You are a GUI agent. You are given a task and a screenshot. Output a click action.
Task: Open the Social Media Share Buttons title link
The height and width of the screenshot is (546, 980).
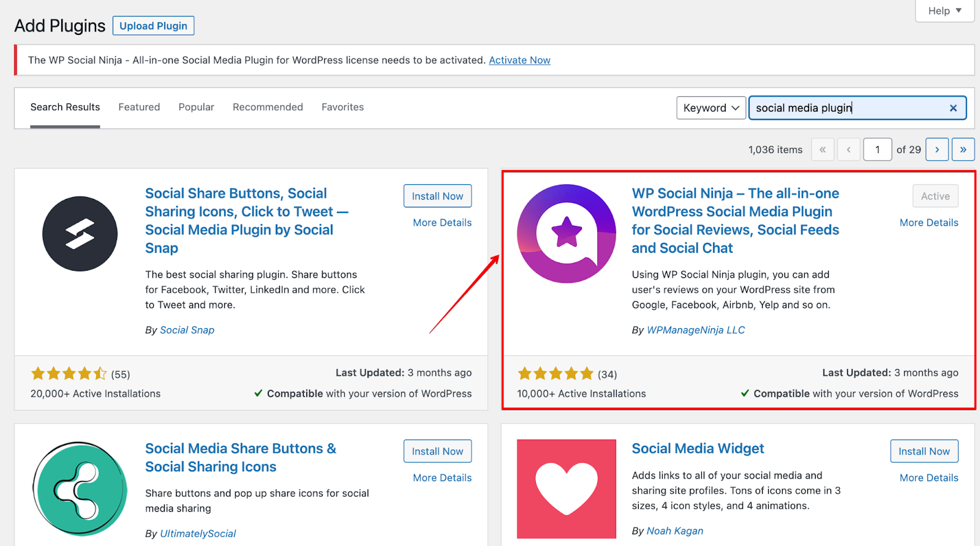241,457
